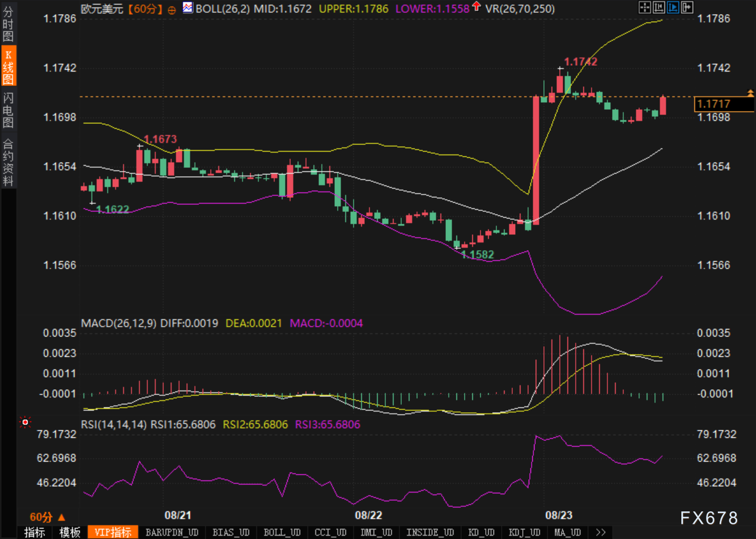
Task: Select the VIP指标 tab
Action: click(113, 533)
